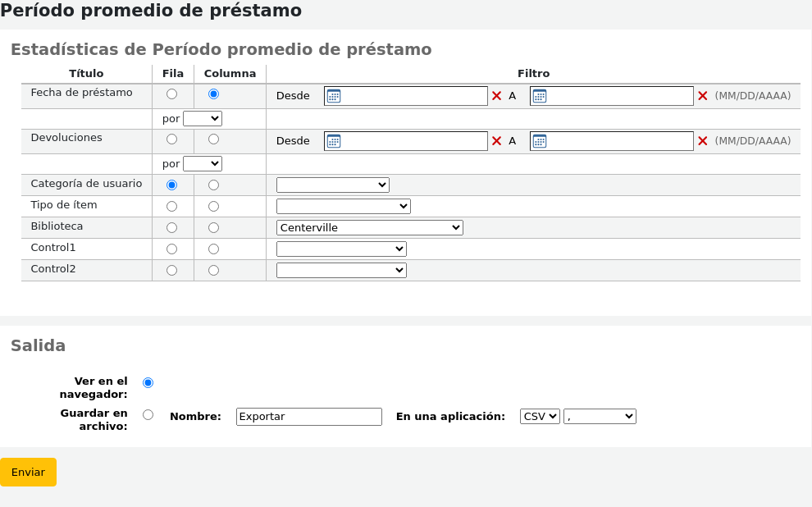Open the 'A' calendar for Devoluciones

click(538, 140)
